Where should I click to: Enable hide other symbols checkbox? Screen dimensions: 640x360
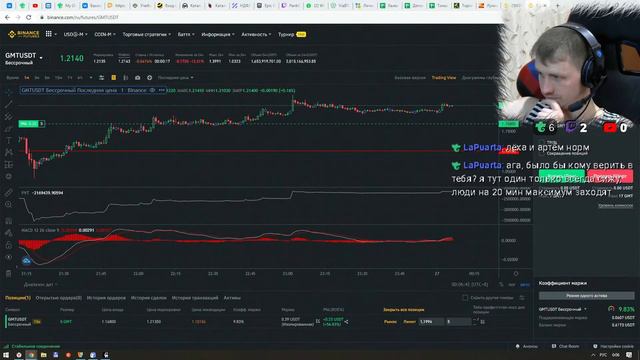click(x=465, y=298)
